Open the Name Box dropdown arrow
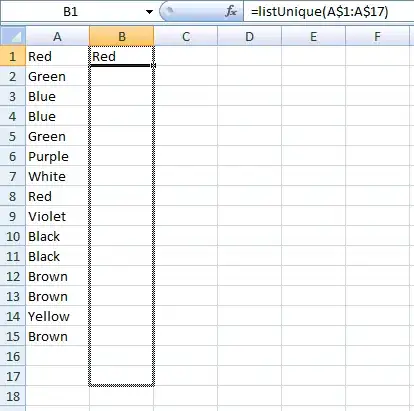The width and height of the screenshot is (414, 411). coord(149,12)
